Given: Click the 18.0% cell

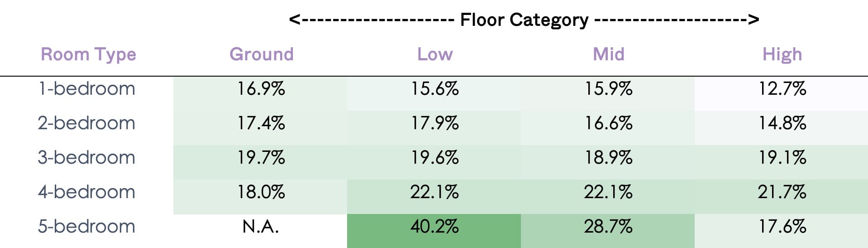Looking at the screenshot, I should click(261, 192).
